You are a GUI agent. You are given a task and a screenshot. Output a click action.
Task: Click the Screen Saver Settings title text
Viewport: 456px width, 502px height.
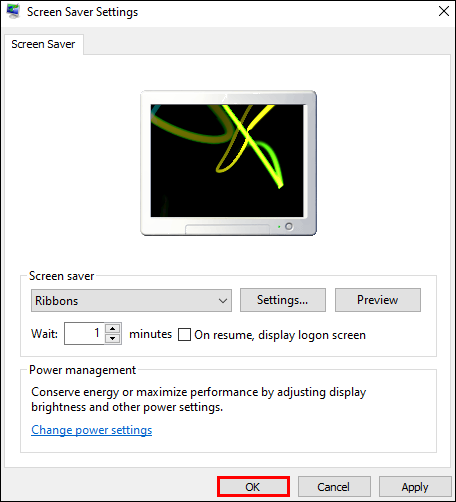click(x=82, y=12)
